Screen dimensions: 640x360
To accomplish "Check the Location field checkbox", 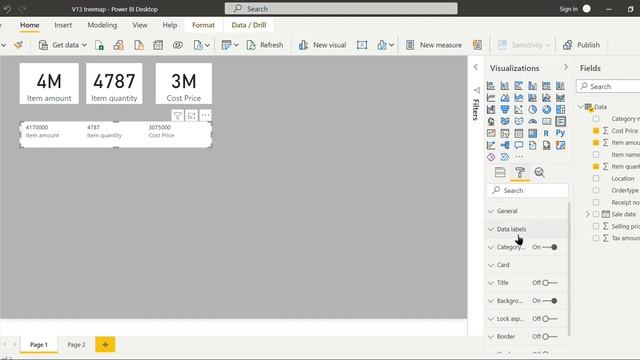I will [x=596, y=178].
